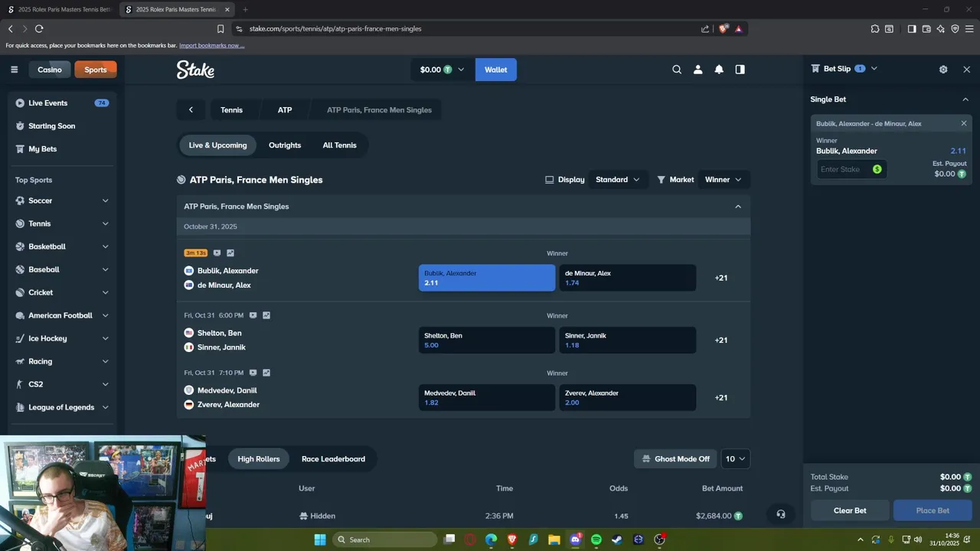Switch to Casino mode
The height and width of the screenshot is (551, 980).
[50, 70]
